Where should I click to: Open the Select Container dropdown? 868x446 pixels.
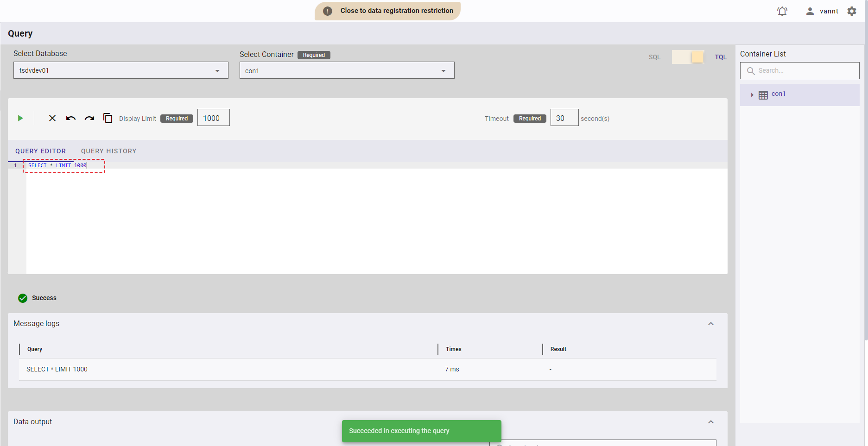(347, 70)
